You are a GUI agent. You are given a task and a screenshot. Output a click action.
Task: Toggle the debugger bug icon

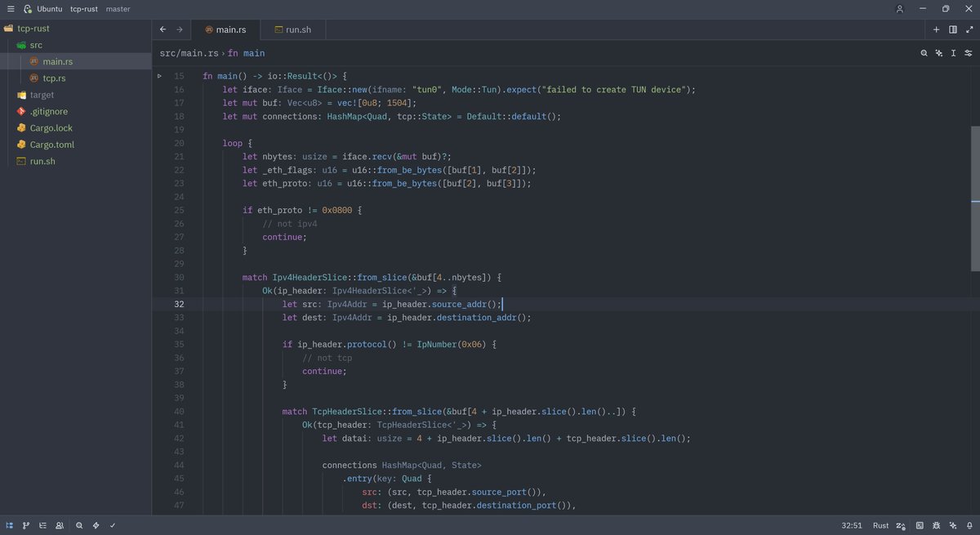click(936, 525)
